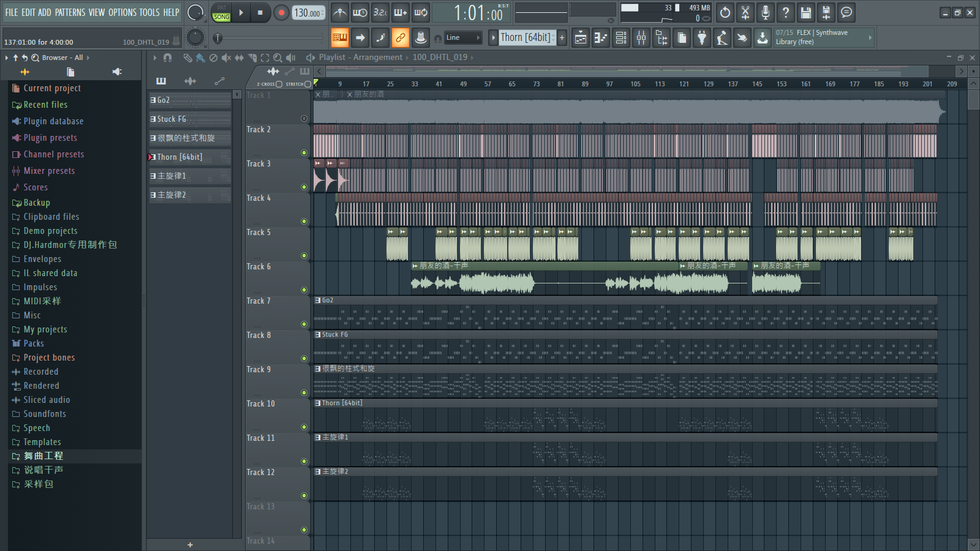Toggle the Z-CROSS checkbox
This screenshot has width=980, height=551.
[279, 84]
